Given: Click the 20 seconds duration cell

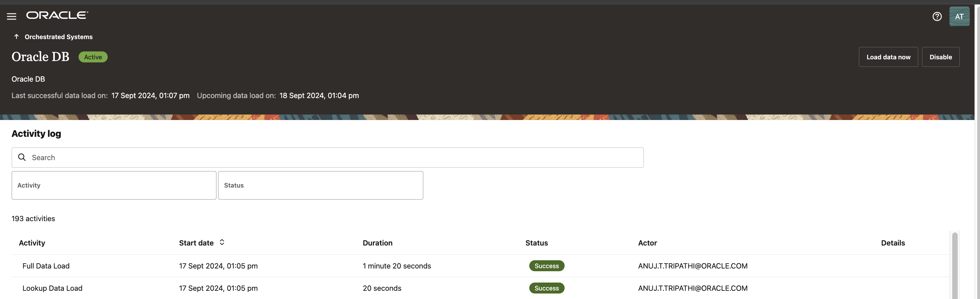Looking at the screenshot, I should (381, 288).
